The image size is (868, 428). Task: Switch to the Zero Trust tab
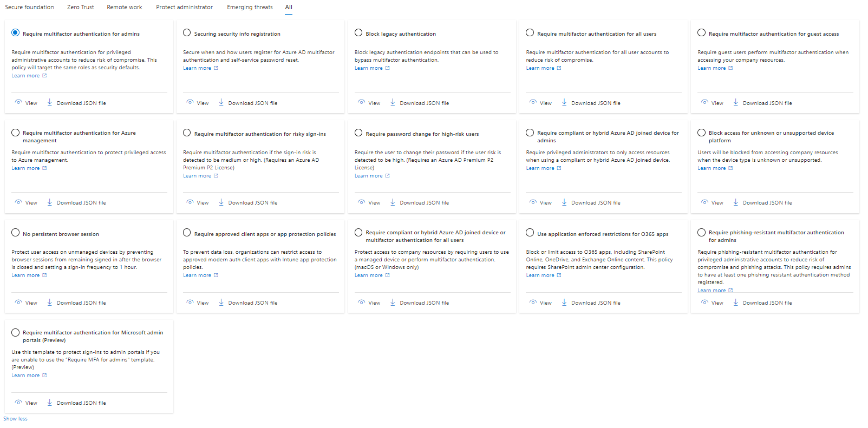[80, 7]
